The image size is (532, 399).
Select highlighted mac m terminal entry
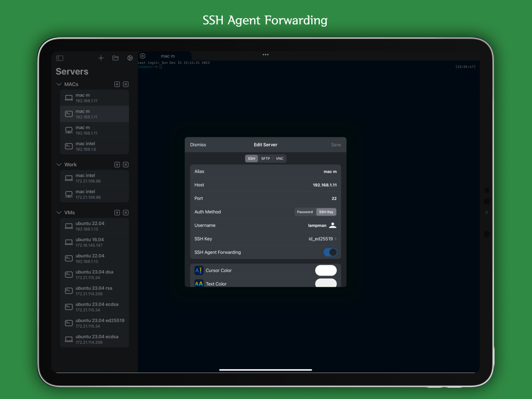tap(94, 114)
